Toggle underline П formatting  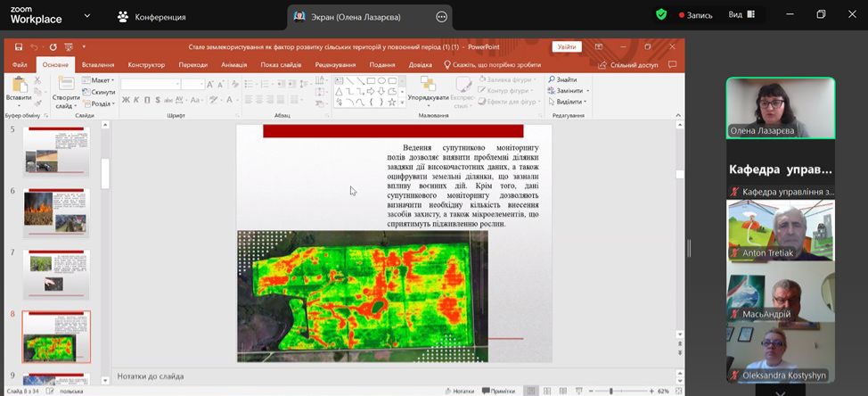click(147, 100)
